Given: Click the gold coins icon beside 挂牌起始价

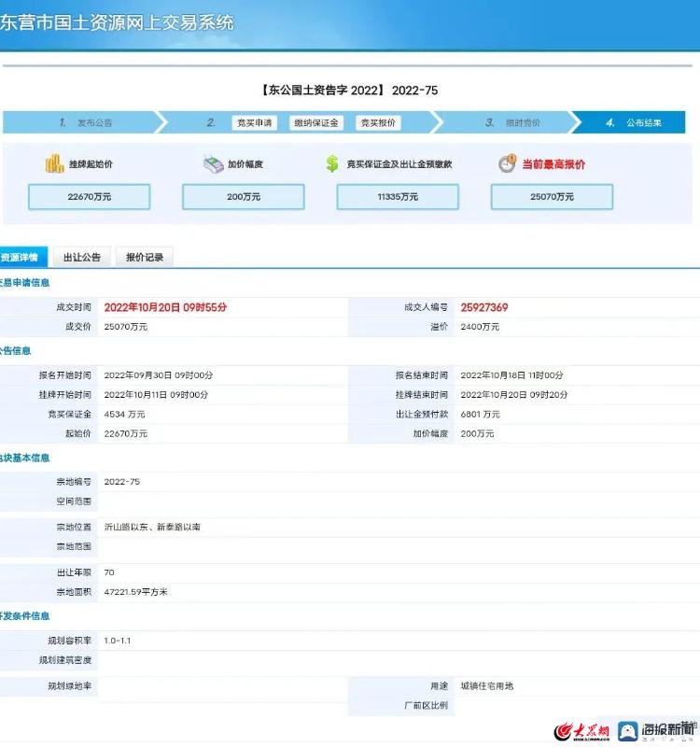Looking at the screenshot, I should 54,163.
